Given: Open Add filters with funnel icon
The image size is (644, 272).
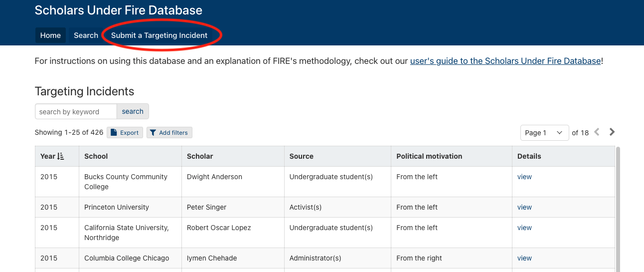Looking at the screenshot, I should coord(169,133).
